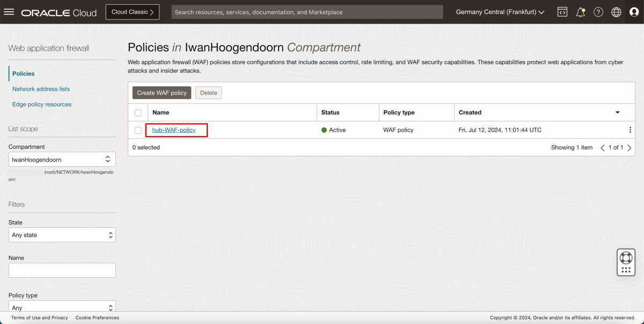This screenshot has height=324, width=644.
Task: Open the Germany Central region dropdown
Action: click(x=499, y=11)
